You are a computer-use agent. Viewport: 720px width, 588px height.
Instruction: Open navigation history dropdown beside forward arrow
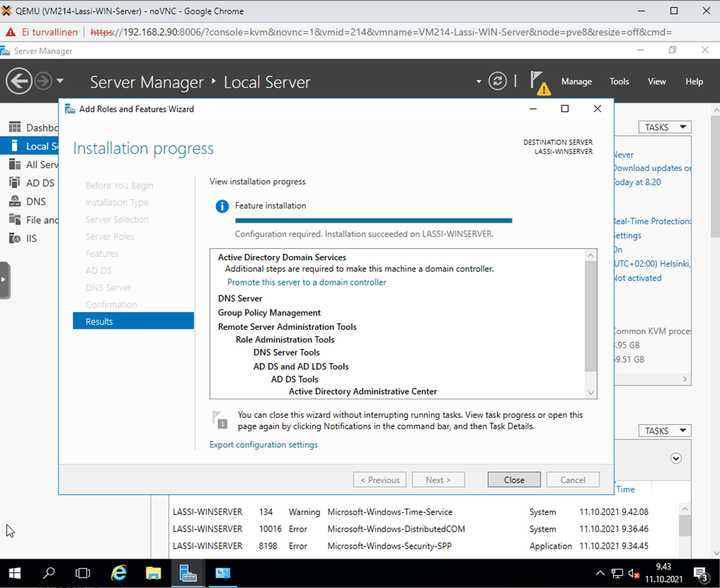(60, 82)
